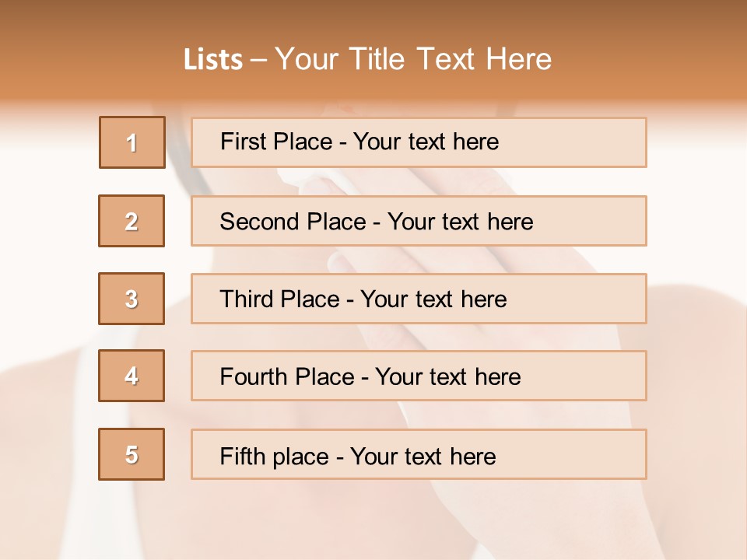
Task: Select 'Your Title Text Here' title text
Action: (x=413, y=59)
